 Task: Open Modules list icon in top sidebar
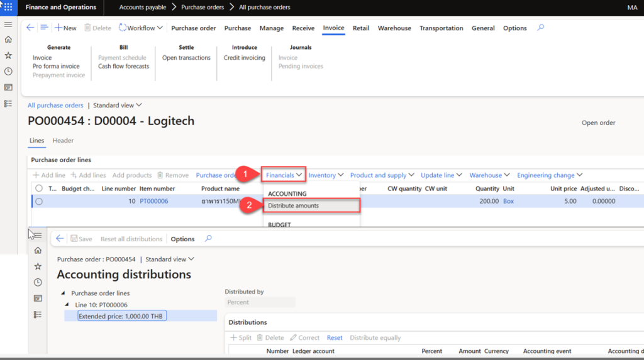coord(8,104)
